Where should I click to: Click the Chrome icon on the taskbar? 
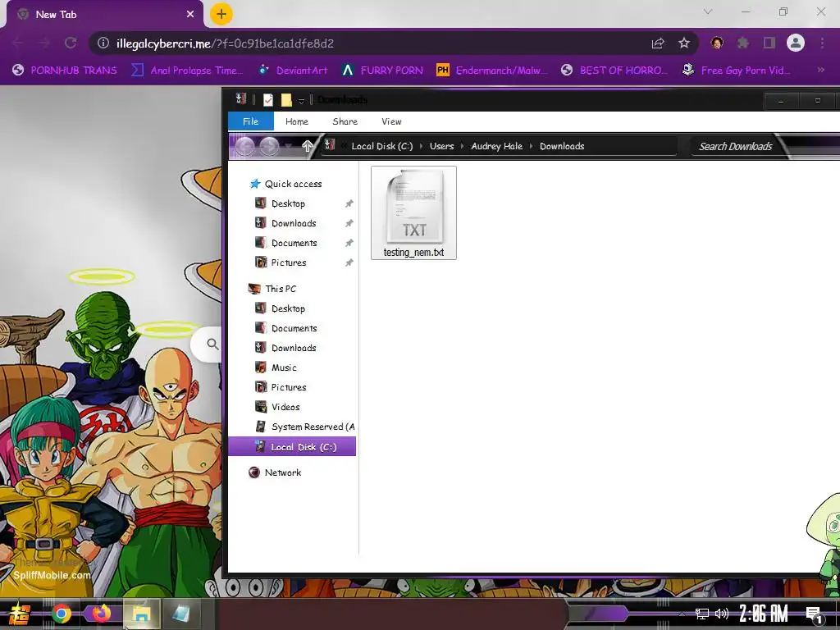click(62, 614)
